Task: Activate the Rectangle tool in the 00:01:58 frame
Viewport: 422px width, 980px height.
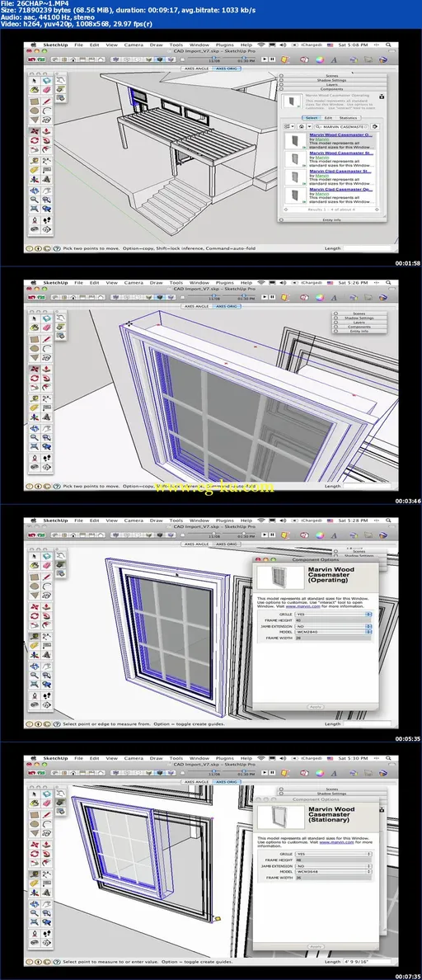Action: pyautogui.click(x=35, y=101)
